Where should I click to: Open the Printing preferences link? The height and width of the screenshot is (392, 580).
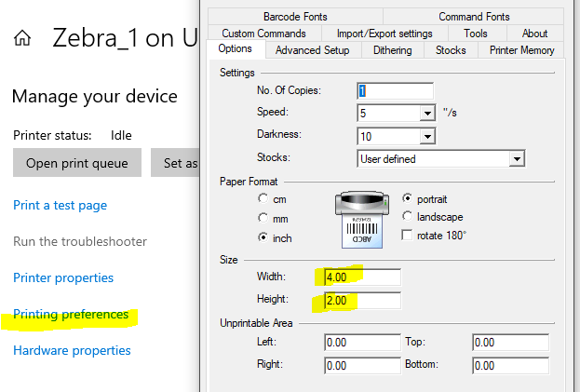coord(71,315)
